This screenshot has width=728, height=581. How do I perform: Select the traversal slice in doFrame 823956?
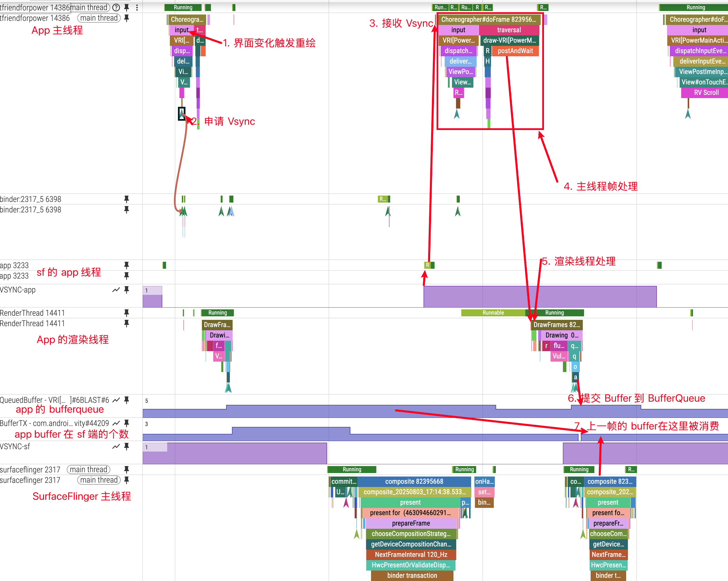(x=509, y=30)
